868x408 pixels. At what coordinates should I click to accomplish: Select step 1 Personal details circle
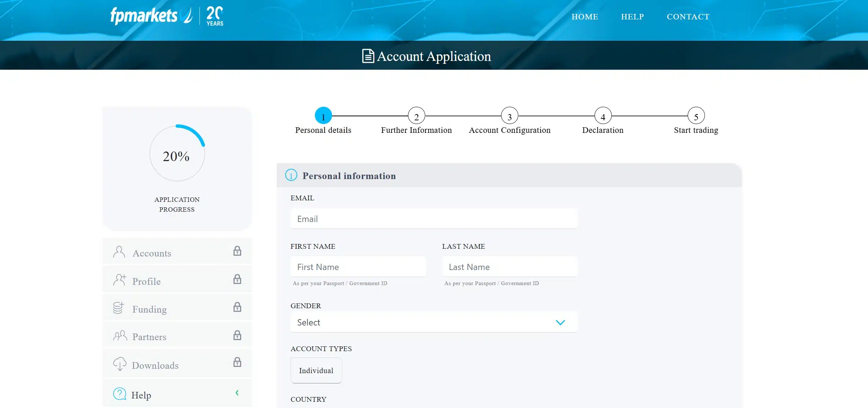(x=323, y=116)
